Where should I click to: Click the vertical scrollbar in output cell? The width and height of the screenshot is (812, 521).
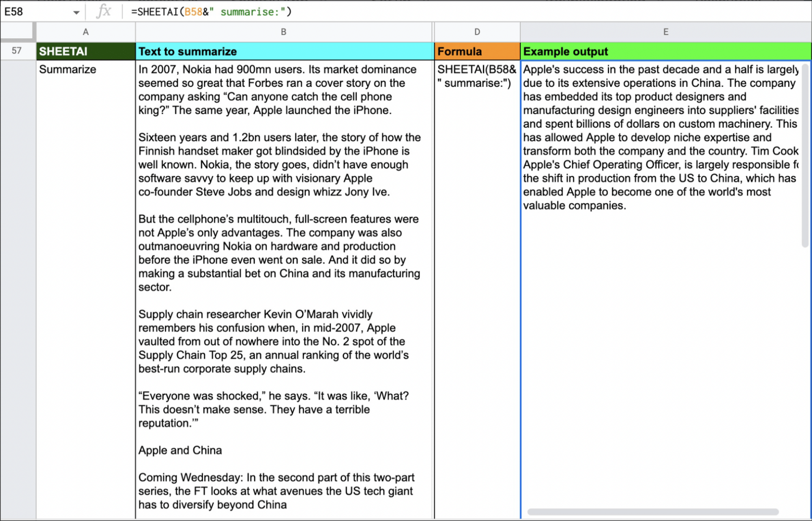point(805,157)
